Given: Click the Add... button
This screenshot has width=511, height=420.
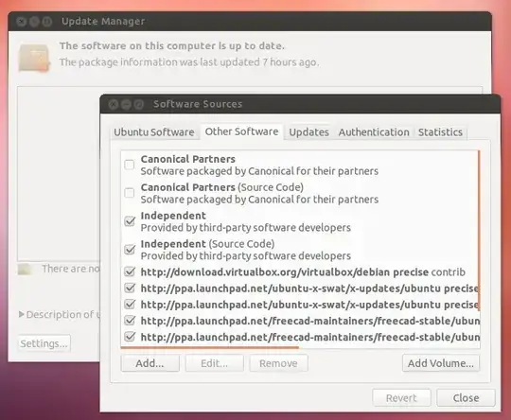Looking at the screenshot, I should point(150,363).
